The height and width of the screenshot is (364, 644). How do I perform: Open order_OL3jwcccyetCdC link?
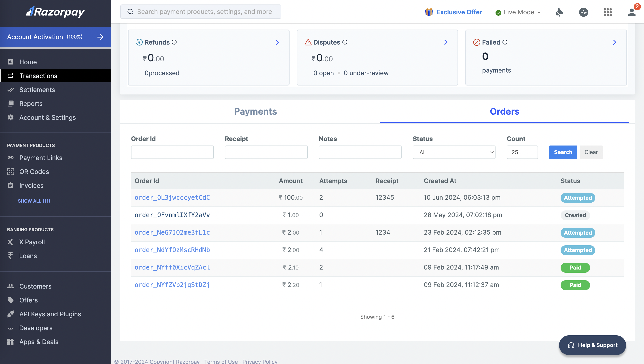[172, 197]
